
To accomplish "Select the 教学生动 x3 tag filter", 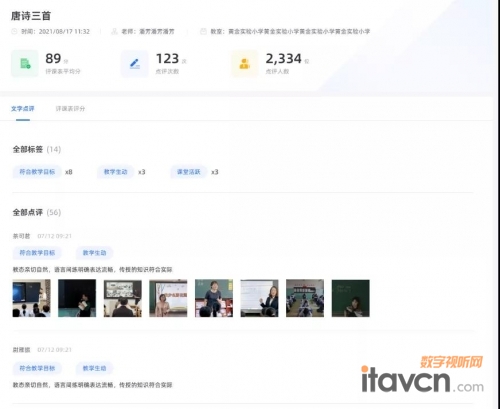I will click(115, 172).
